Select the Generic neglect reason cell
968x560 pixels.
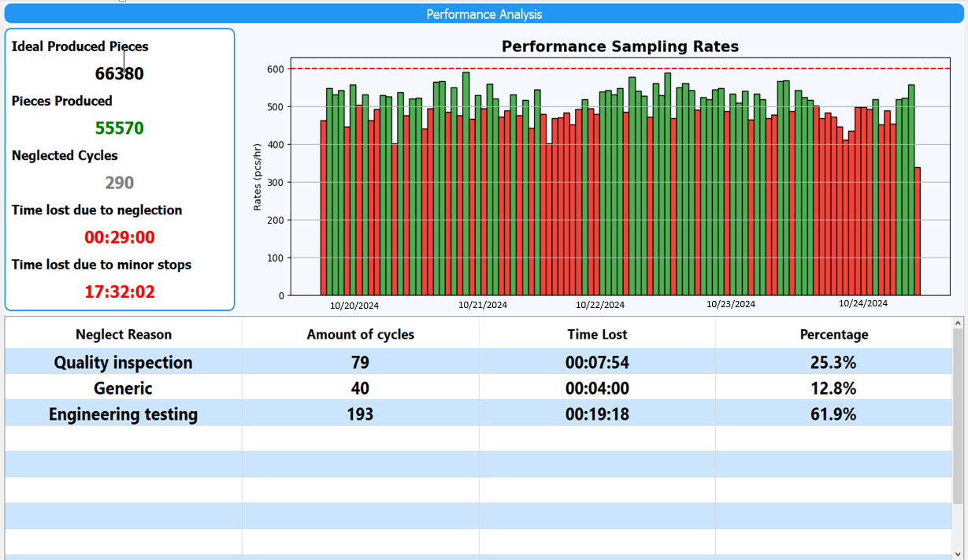(124, 388)
